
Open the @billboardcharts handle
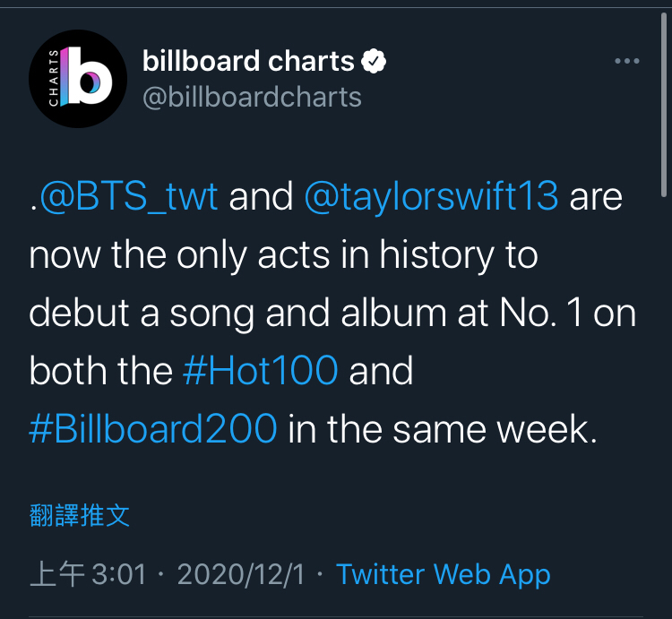pos(252,98)
